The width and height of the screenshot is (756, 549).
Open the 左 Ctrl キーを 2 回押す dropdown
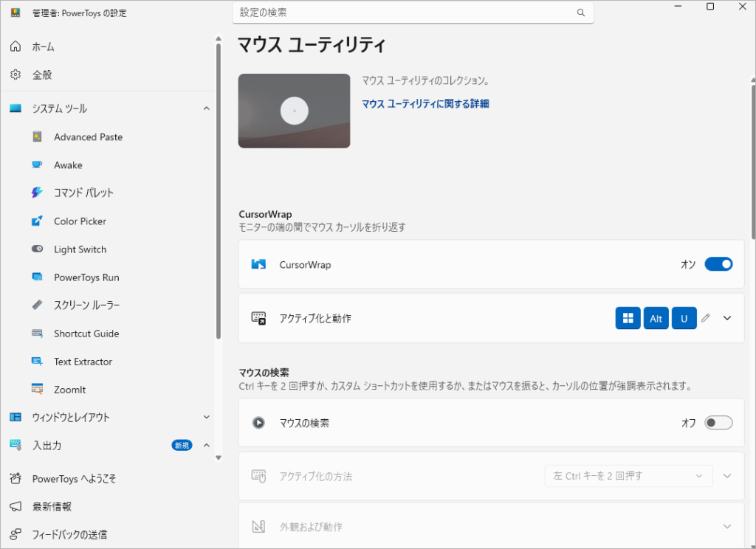tap(628, 476)
